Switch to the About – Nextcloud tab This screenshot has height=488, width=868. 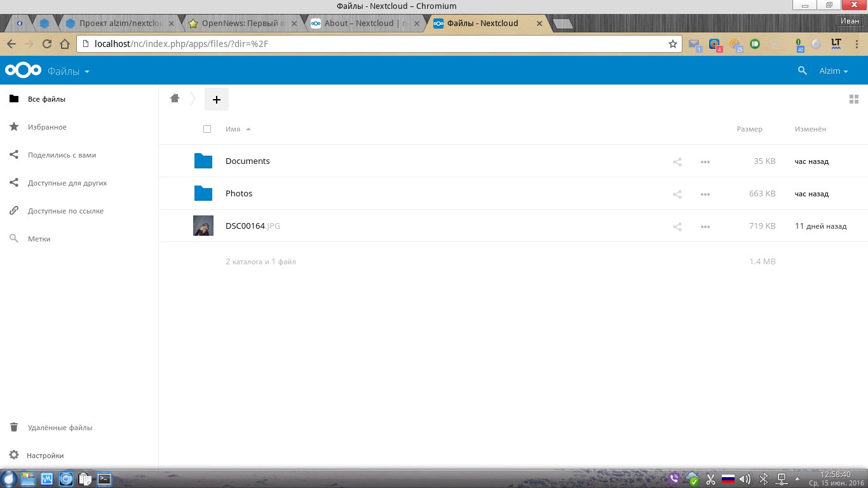point(365,24)
